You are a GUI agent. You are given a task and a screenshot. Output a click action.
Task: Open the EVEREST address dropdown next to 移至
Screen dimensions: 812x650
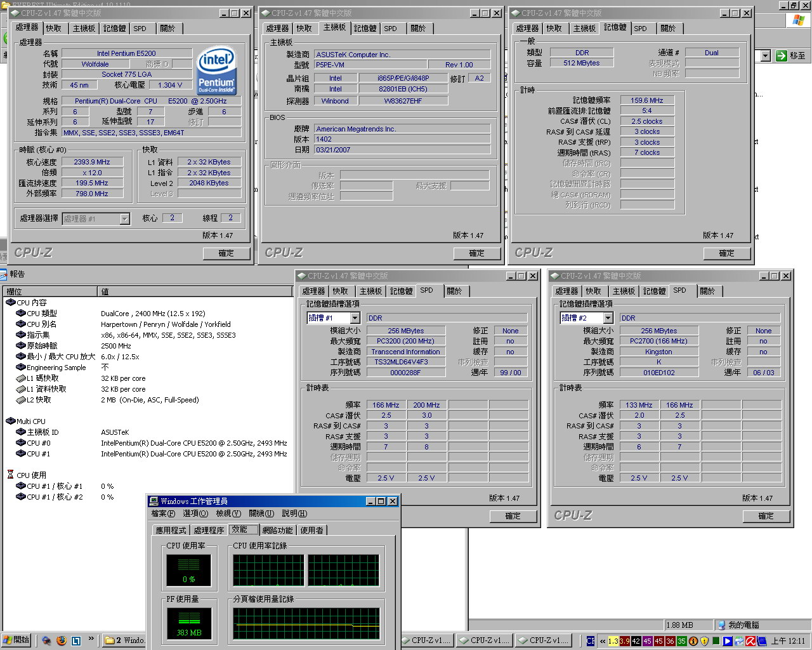pyautogui.click(x=765, y=56)
